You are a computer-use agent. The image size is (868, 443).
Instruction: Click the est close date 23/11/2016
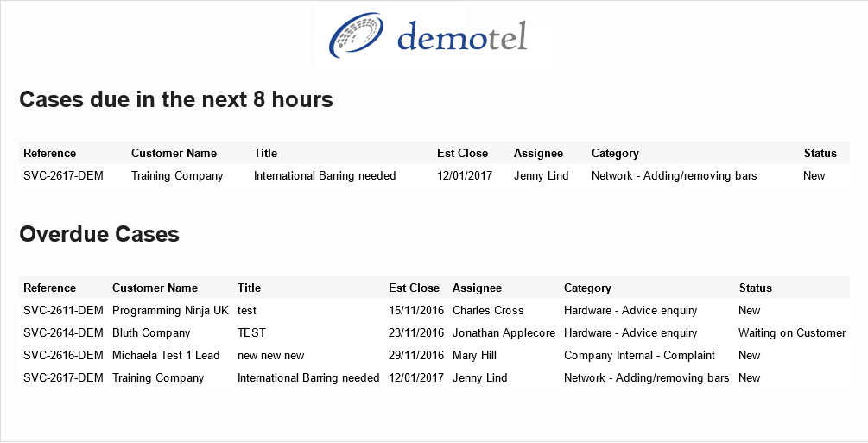416,332
